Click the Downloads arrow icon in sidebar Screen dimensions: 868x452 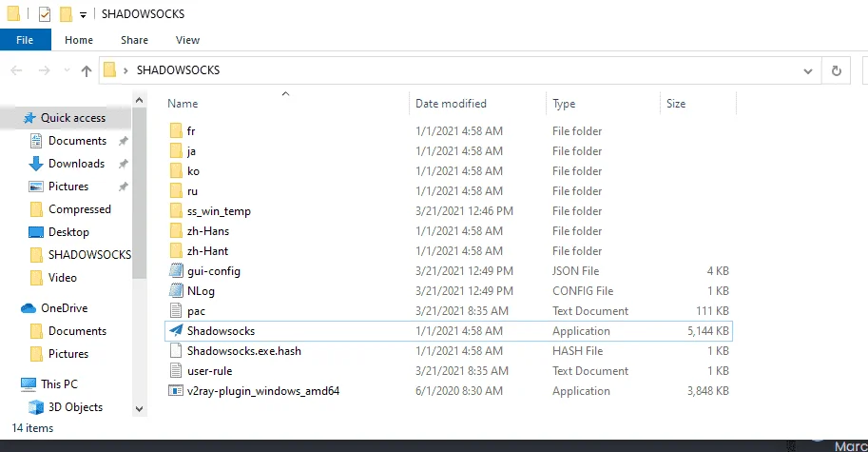point(35,164)
